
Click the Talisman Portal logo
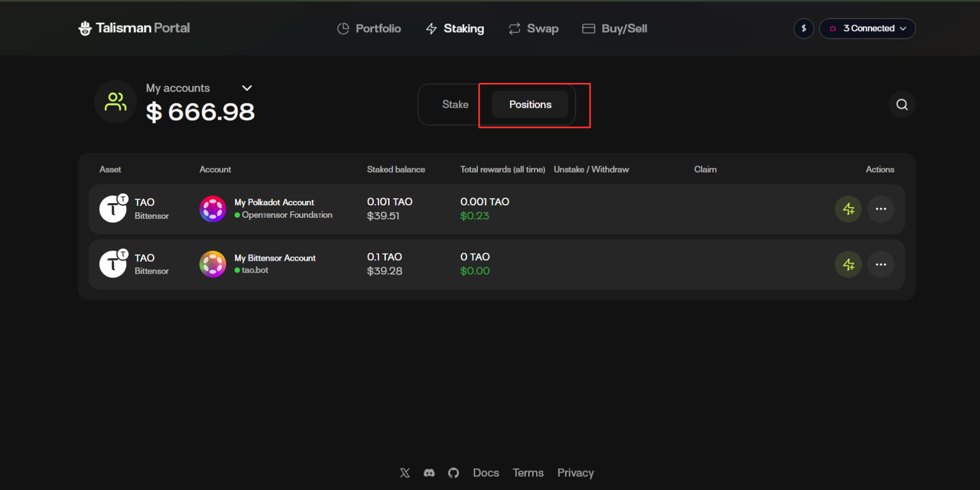point(134,28)
